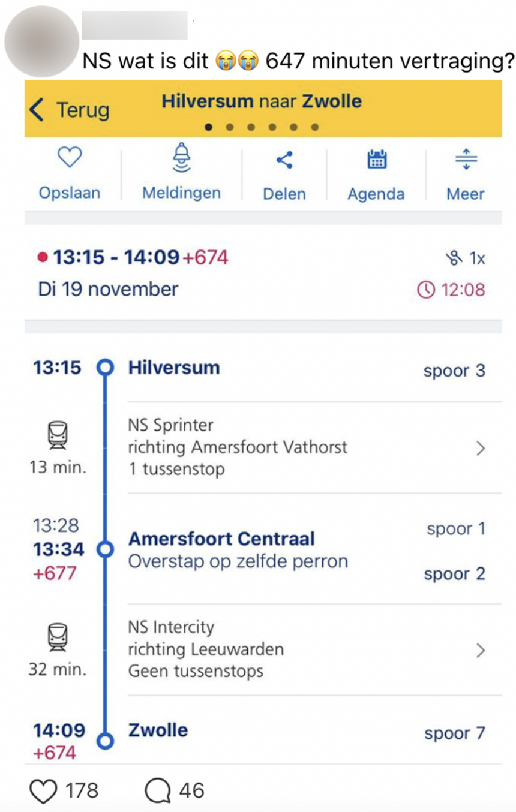This screenshot has height=812, width=516.
Task: Open the Amersfoort Centraal station stop
Action: click(221, 539)
